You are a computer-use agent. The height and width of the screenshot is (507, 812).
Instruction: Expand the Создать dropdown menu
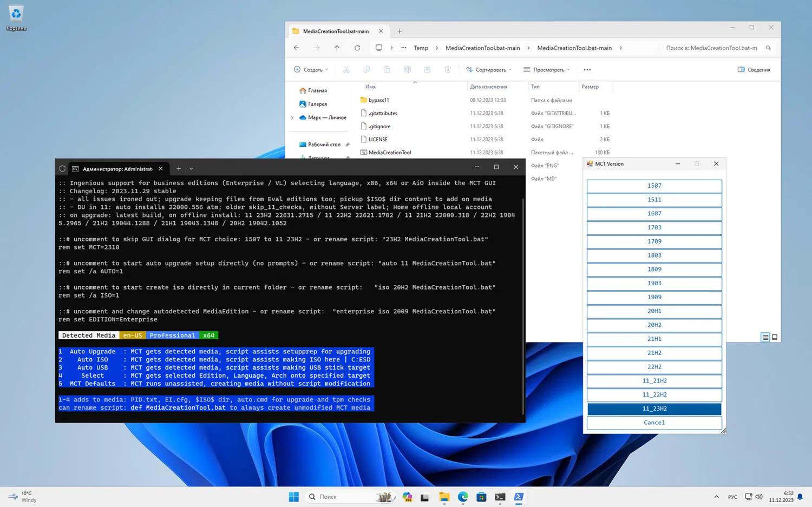311,70
